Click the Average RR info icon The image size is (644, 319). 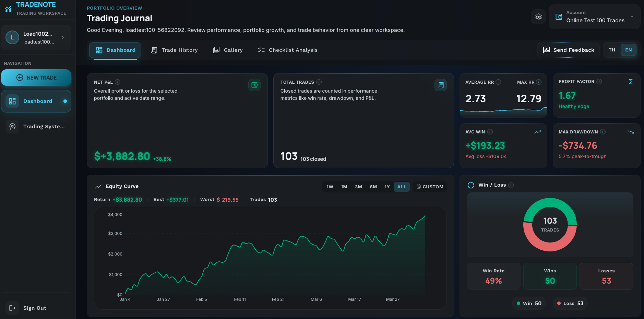click(498, 82)
